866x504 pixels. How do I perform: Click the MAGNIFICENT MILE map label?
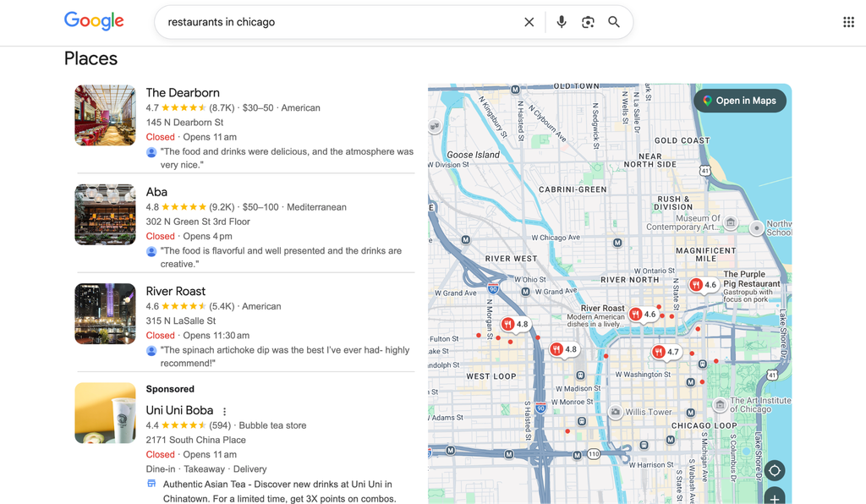[706, 255]
